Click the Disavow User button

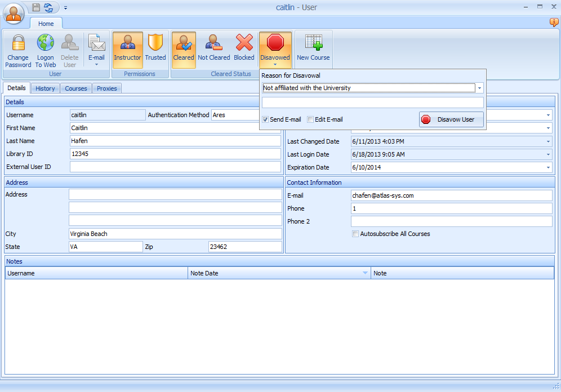click(x=451, y=119)
